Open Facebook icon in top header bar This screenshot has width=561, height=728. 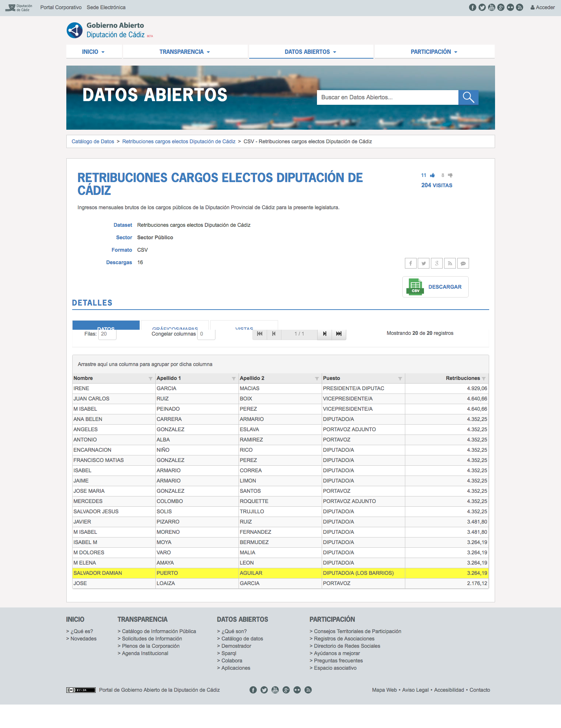click(473, 7)
